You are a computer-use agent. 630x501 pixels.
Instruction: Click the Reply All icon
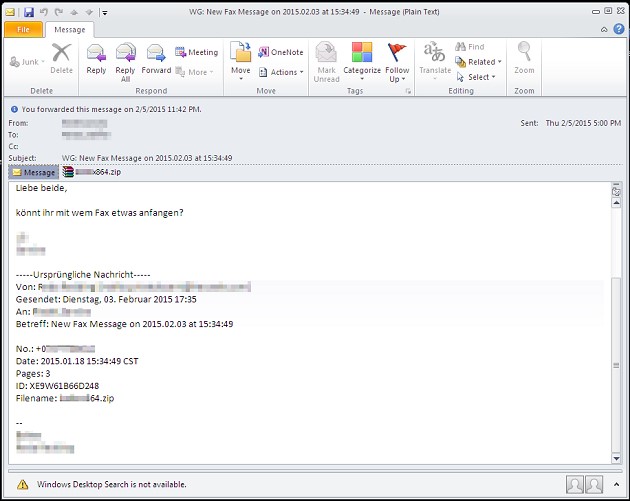point(125,59)
